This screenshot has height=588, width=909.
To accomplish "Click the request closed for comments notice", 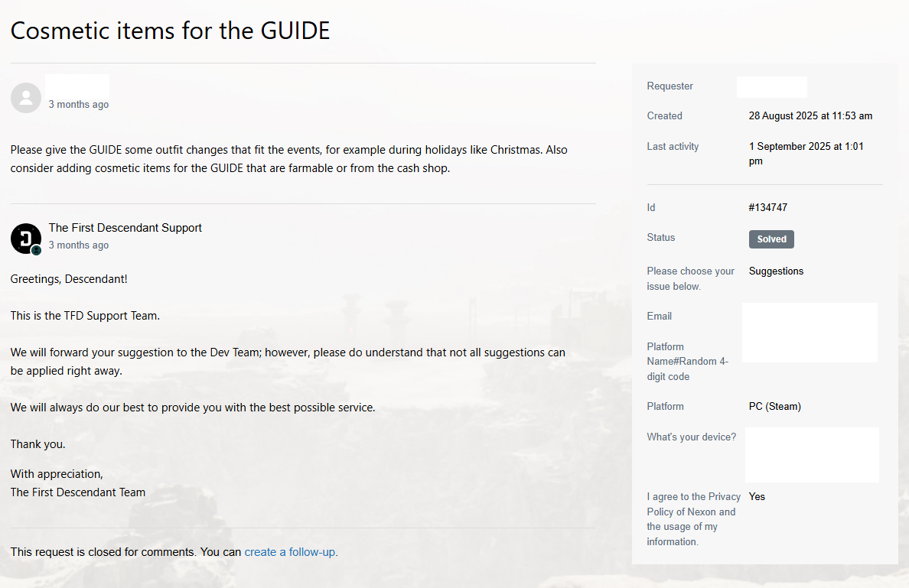I will pyautogui.click(x=174, y=552).
